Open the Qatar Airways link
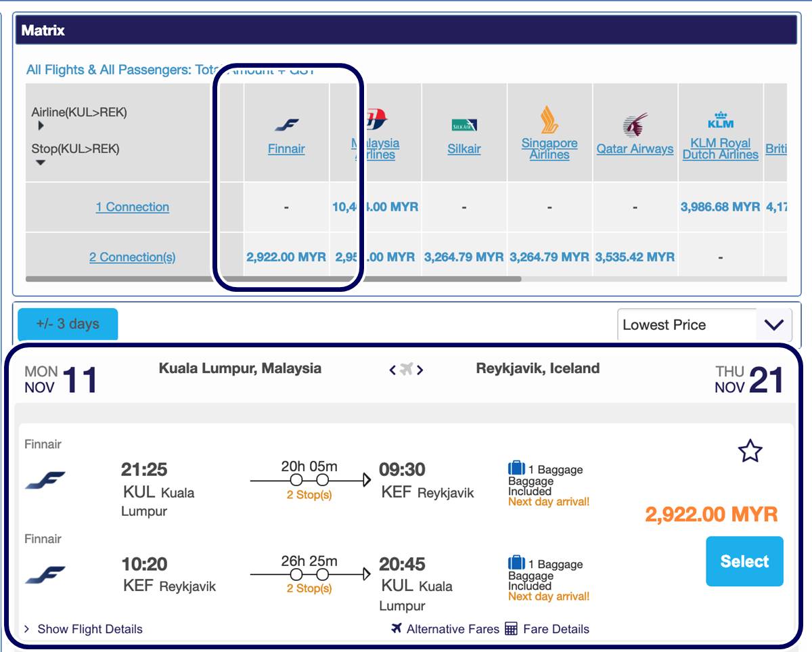812x652 pixels. tap(635, 149)
